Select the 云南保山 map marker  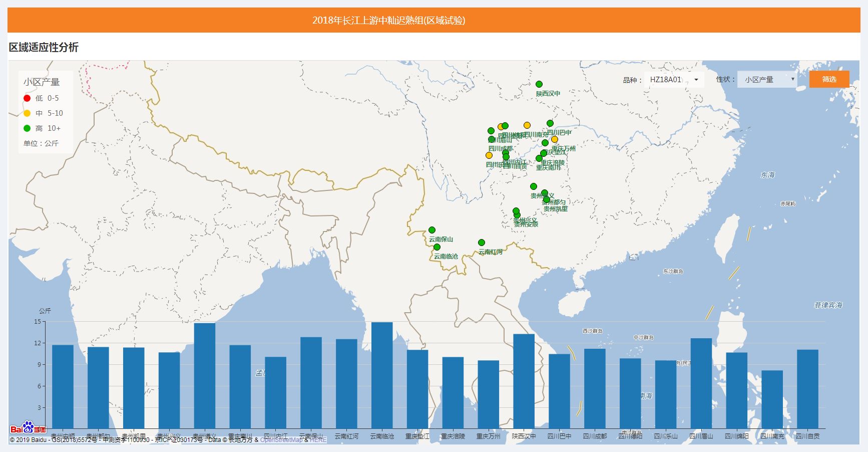pyautogui.click(x=432, y=230)
